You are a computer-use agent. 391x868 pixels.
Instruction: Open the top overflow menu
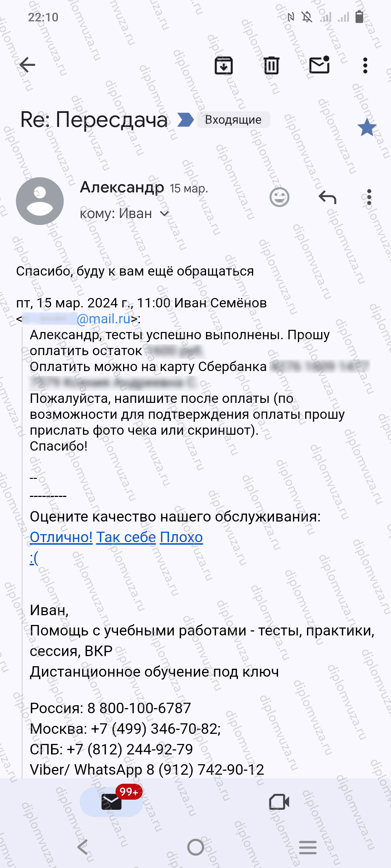(365, 65)
